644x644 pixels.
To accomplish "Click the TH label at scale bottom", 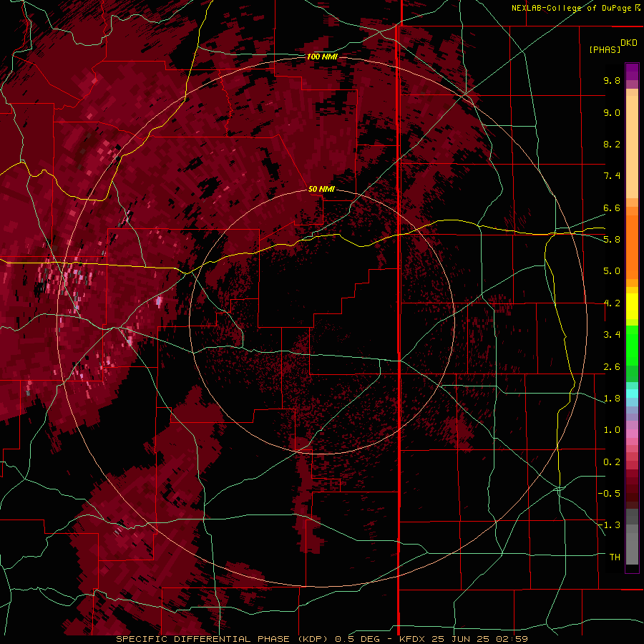I will pyautogui.click(x=615, y=557).
